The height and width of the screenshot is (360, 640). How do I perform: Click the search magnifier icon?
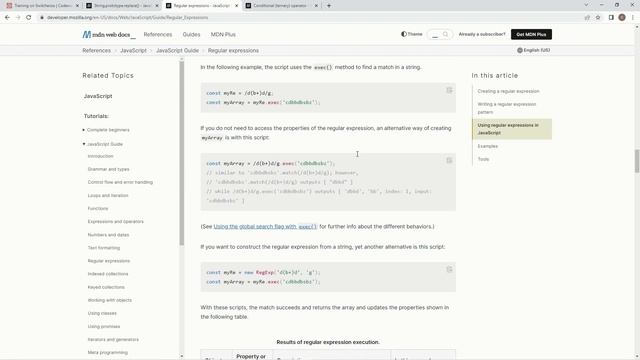coord(445,34)
